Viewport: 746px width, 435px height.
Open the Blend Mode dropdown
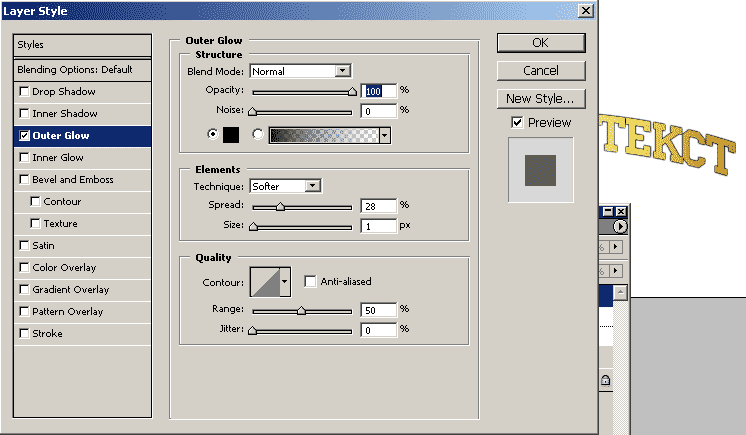point(343,71)
